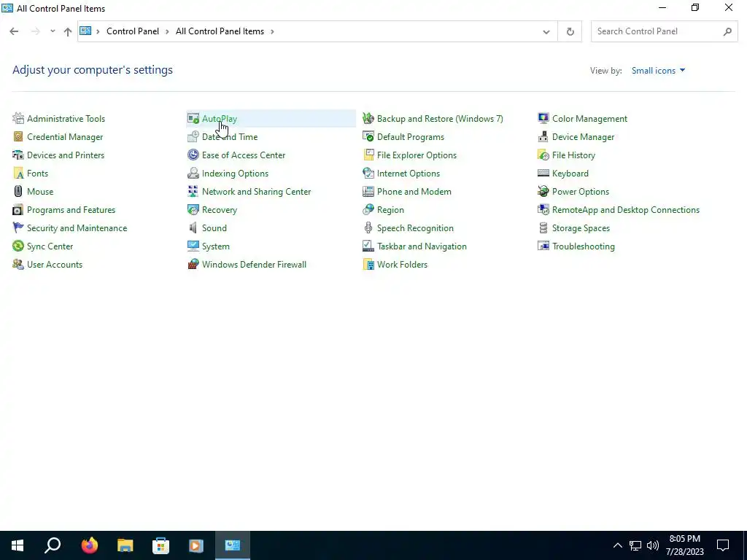Click the File History icon
The height and width of the screenshot is (560, 747).
pyautogui.click(x=543, y=155)
